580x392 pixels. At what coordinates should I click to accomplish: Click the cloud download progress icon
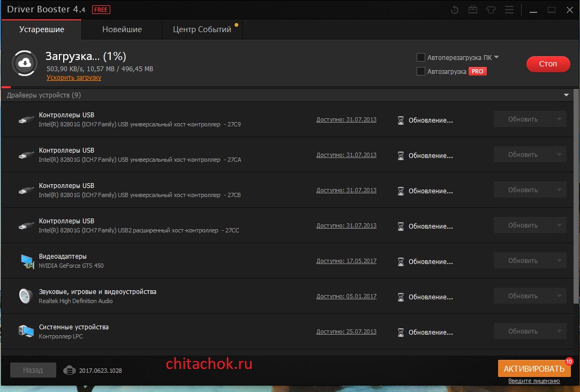click(x=25, y=63)
